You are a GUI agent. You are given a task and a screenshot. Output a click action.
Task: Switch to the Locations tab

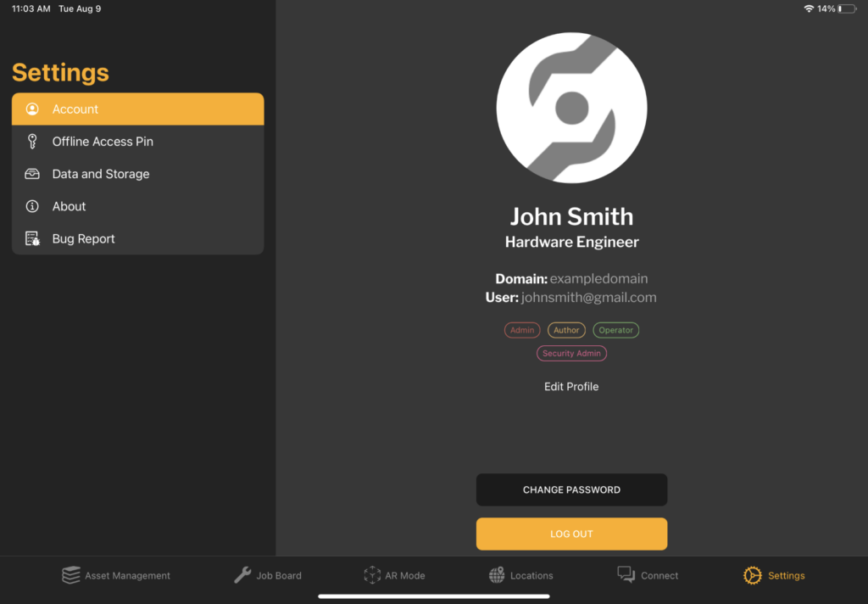click(x=521, y=575)
